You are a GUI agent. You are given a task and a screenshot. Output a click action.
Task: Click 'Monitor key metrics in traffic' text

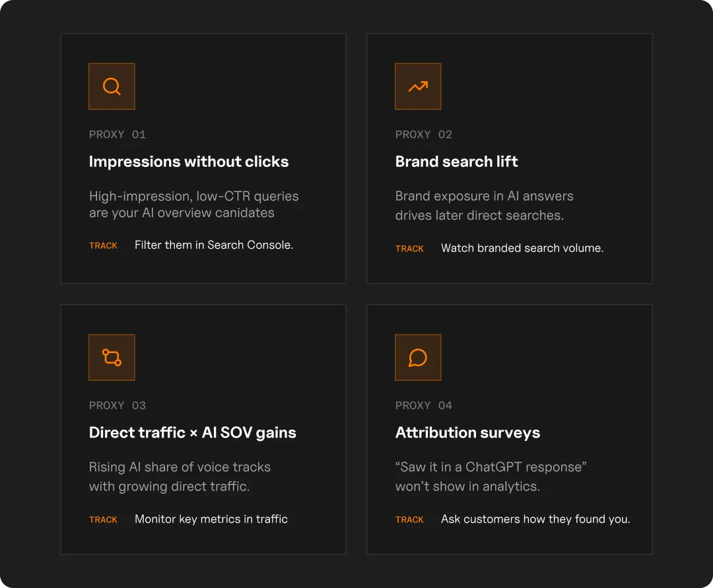[211, 519]
